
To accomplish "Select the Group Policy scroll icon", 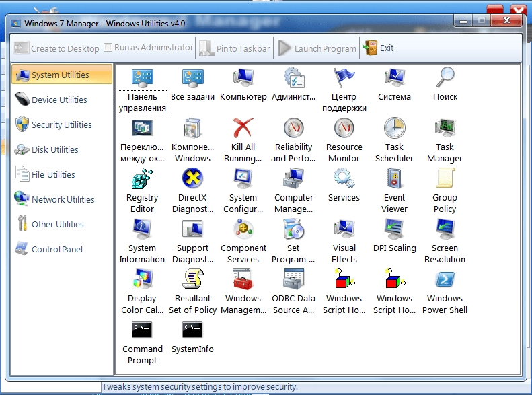I will 445,179.
